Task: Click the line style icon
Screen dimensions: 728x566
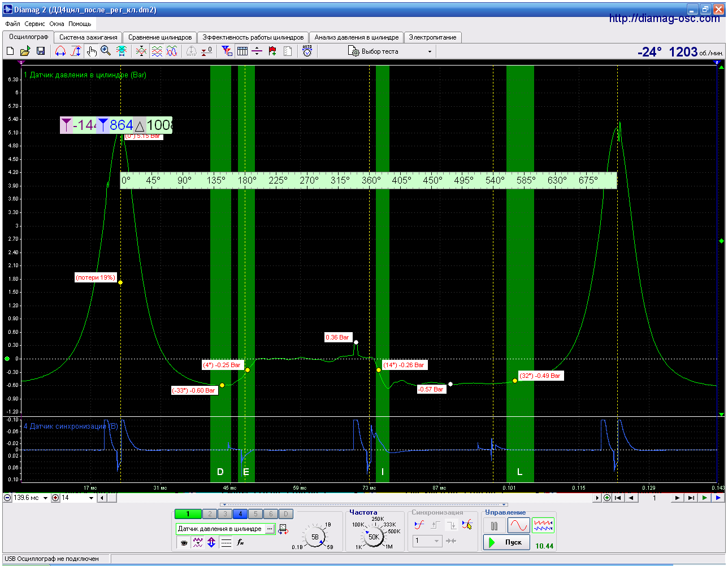Action: pyautogui.click(x=226, y=543)
